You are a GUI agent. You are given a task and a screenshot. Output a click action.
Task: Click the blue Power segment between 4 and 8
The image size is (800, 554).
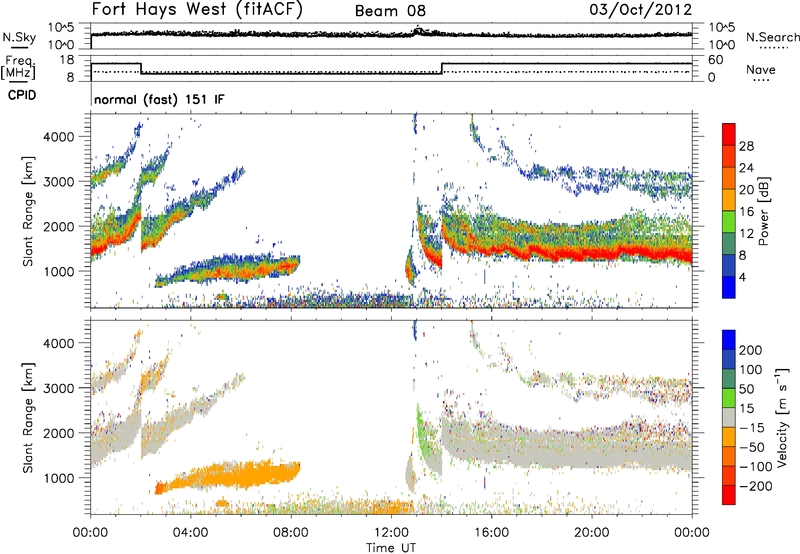[729, 265]
